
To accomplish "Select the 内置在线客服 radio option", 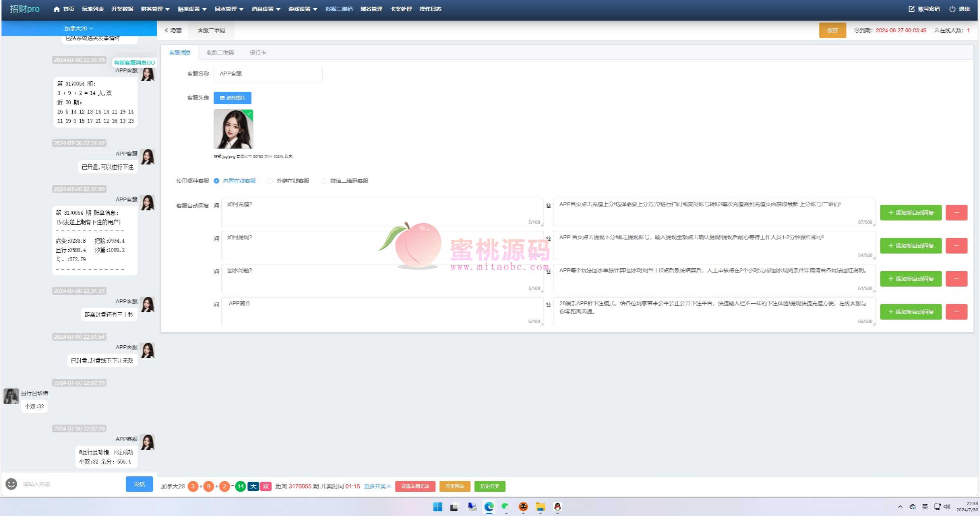I will coord(216,181).
